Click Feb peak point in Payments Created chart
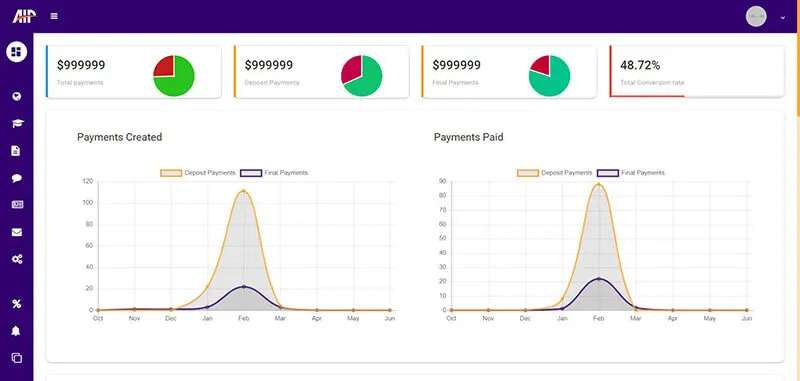 tap(243, 191)
